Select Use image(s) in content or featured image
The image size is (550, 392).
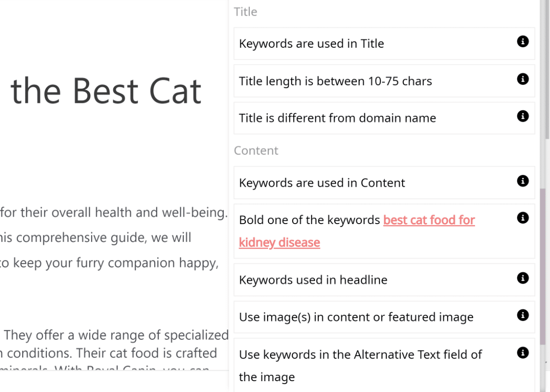384,317
